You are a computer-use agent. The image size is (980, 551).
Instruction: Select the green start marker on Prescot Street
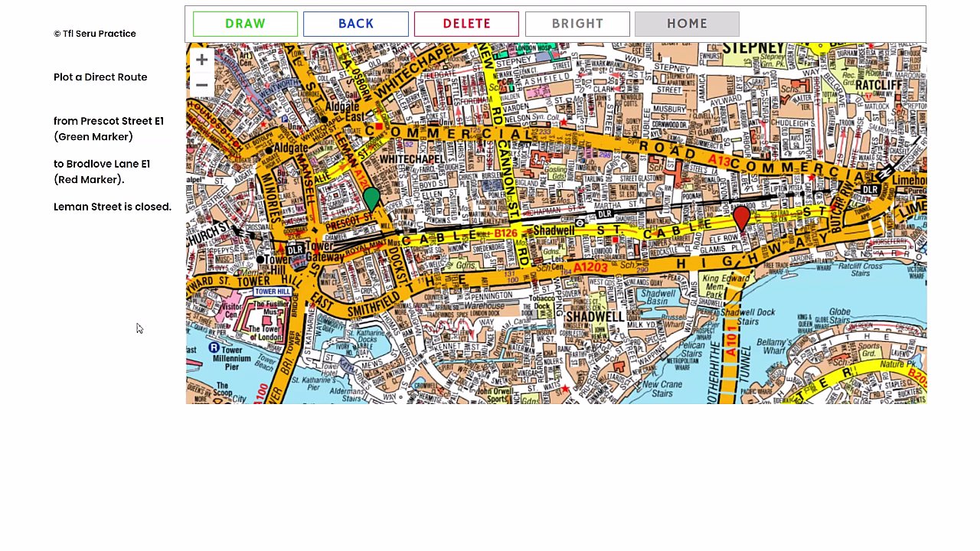pyautogui.click(x=371, y=199)
